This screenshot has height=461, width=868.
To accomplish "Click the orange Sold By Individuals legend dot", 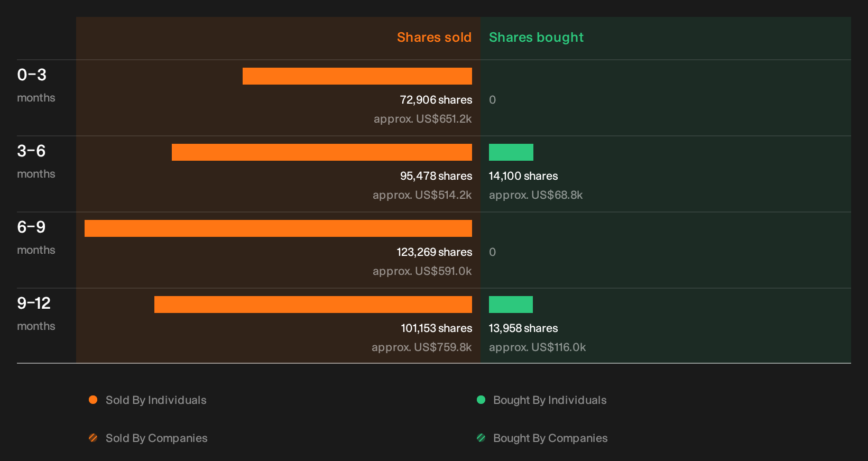I will (x=93, y=400).
